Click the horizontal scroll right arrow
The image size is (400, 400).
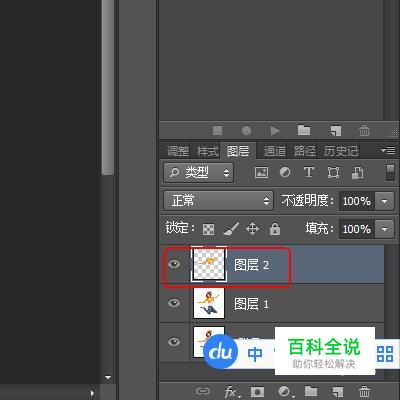click(x=92, y=393)
